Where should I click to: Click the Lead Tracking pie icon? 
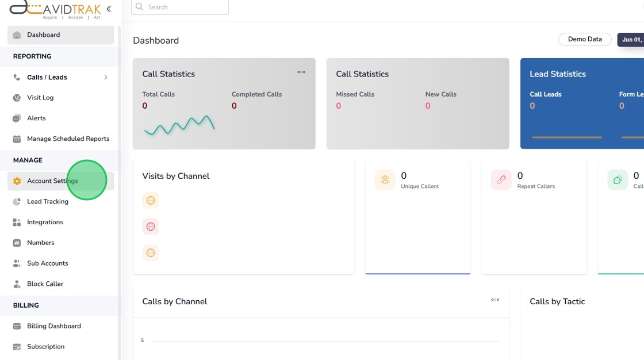(x=17, y=202)
